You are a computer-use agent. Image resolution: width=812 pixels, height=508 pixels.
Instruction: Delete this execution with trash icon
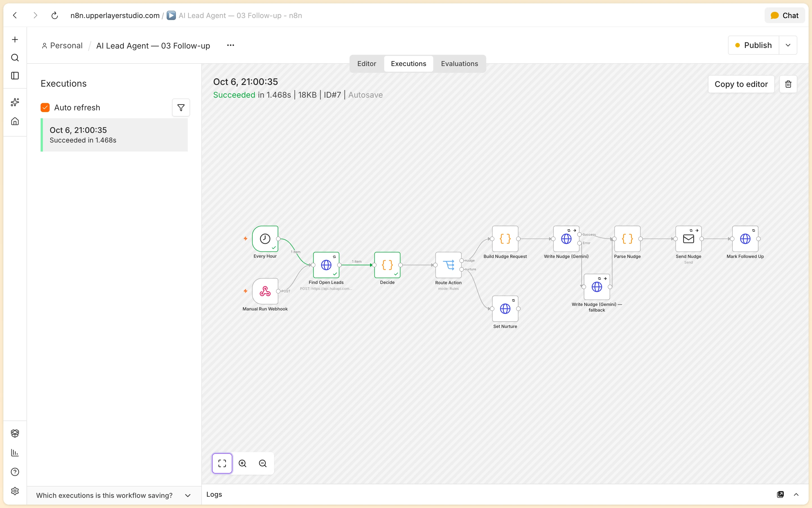pyautogui.click(x=788, y=84)
